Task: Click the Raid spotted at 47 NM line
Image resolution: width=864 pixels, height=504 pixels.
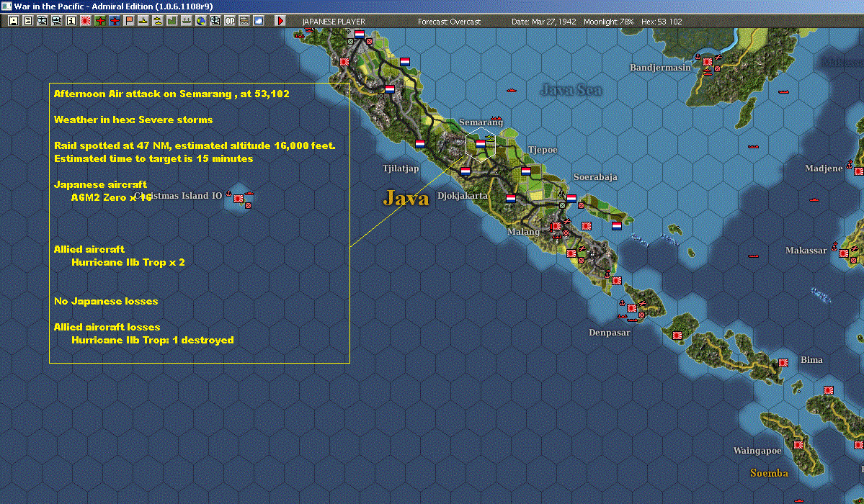Action: pos(195,145)
